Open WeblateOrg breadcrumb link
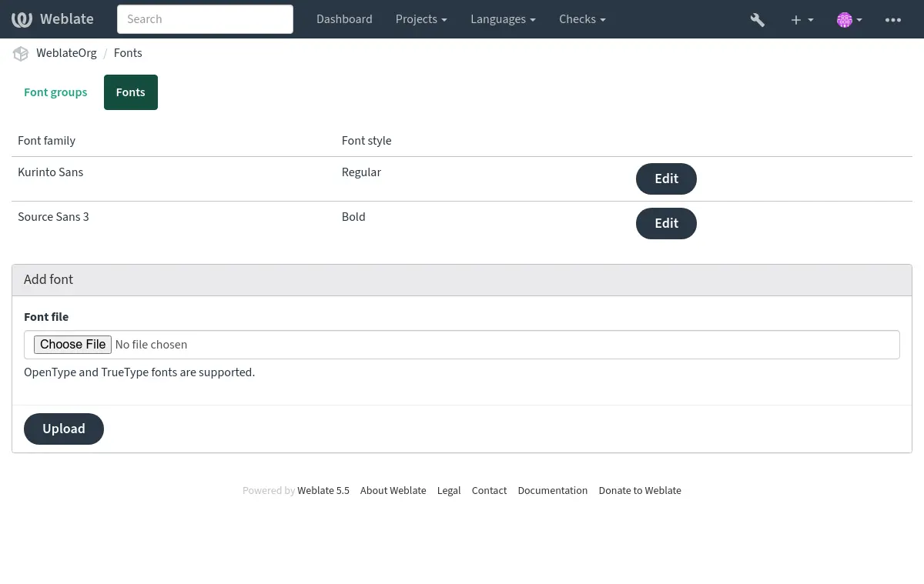This screenshot has height=584, width=924. (66, 53)
